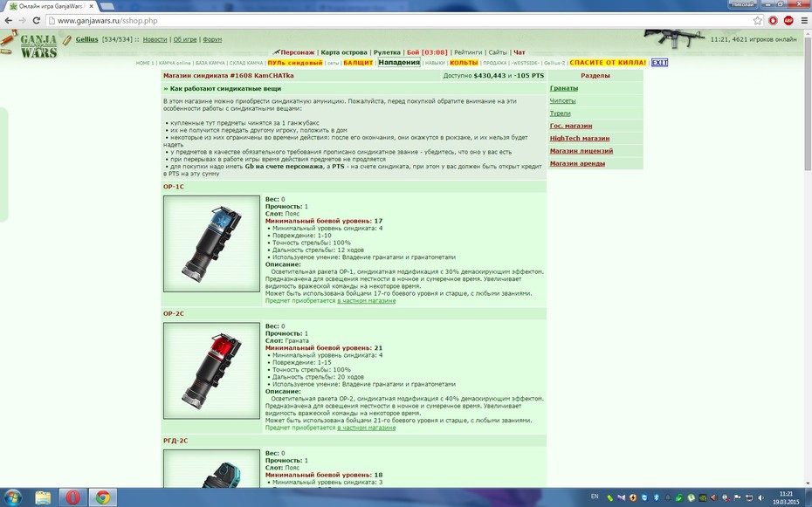Screen dimensions: 812x507
Task: Click the GanjaWars logo
Action: coord(38,46)
